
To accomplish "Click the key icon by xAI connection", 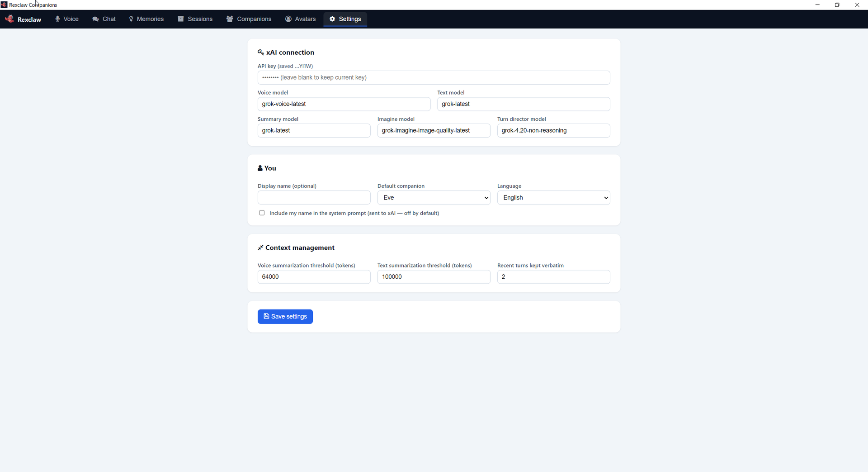I will click(x=261, y=52).
